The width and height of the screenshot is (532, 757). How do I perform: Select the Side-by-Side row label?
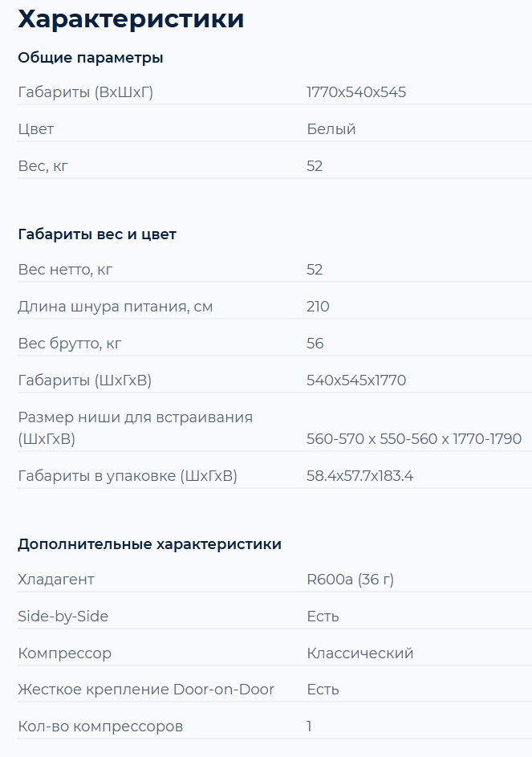click(63, 617)
